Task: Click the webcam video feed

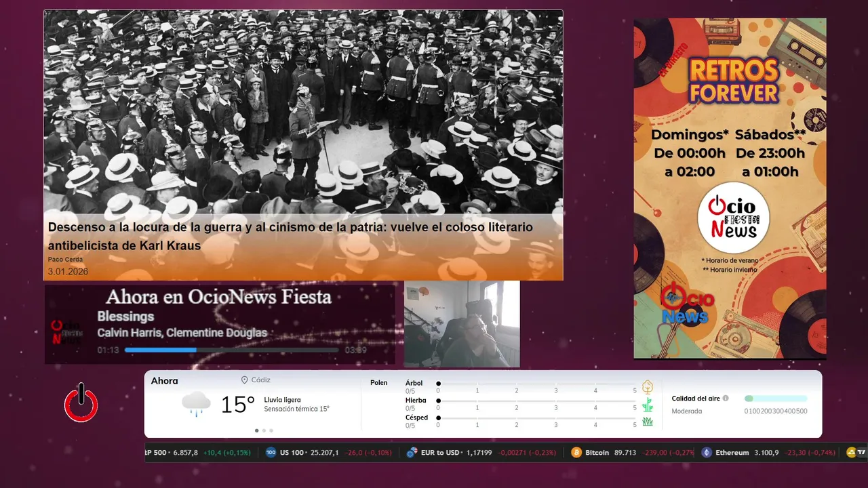Action: pyautogui.click(x=462, y=324)
